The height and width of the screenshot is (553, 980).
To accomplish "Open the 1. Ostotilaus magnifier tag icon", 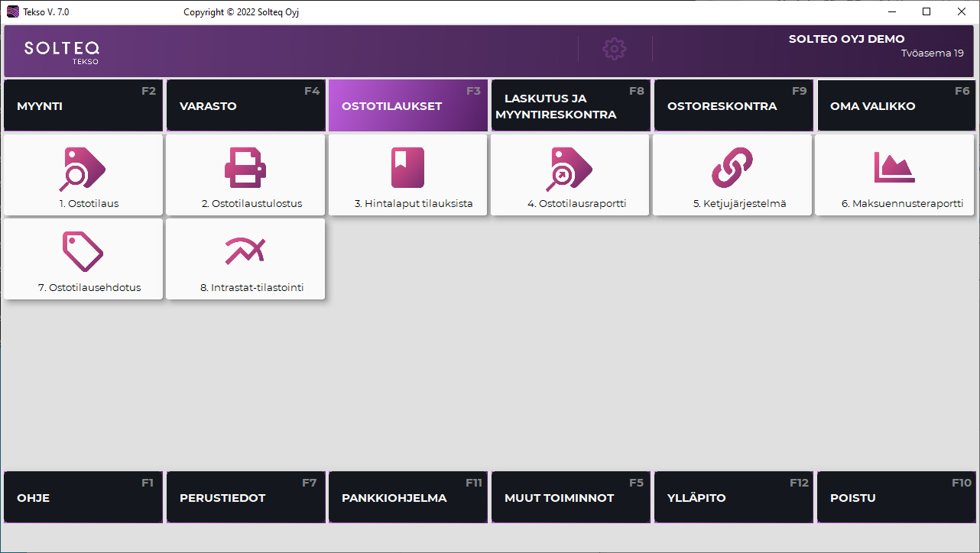I will click(83, 168).
